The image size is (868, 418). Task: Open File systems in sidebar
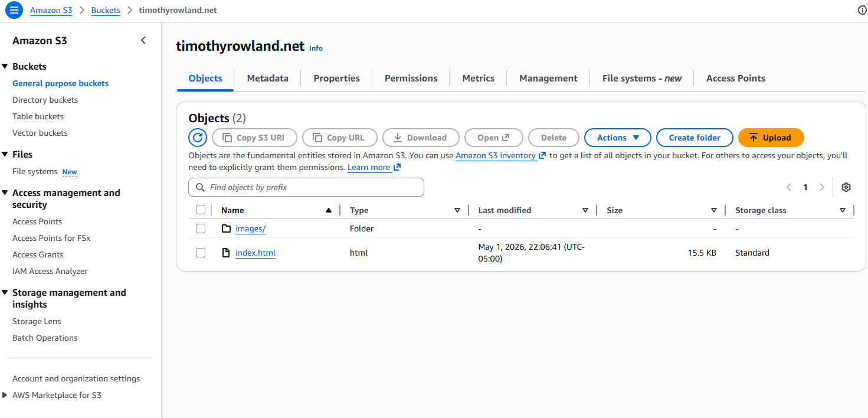tap(35, 171)
